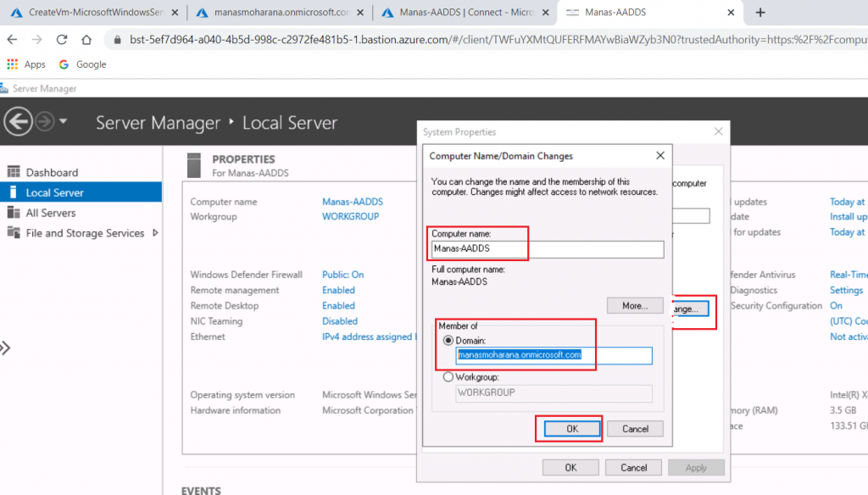
Task: Switch to the CreateVm browser tab
Action: click(93, 13)
